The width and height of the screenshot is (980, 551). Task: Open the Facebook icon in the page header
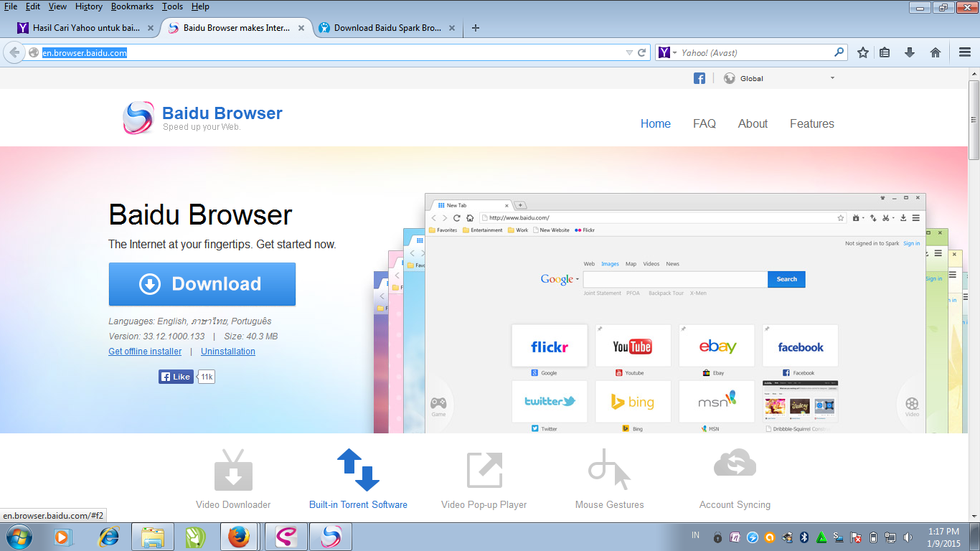tap(699, 78)
